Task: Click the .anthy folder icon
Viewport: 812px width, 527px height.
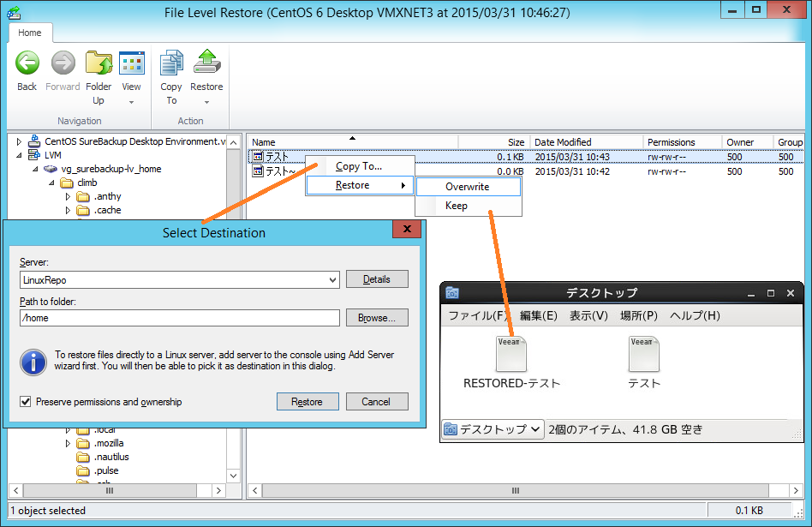Action: [x=83, y=196]
